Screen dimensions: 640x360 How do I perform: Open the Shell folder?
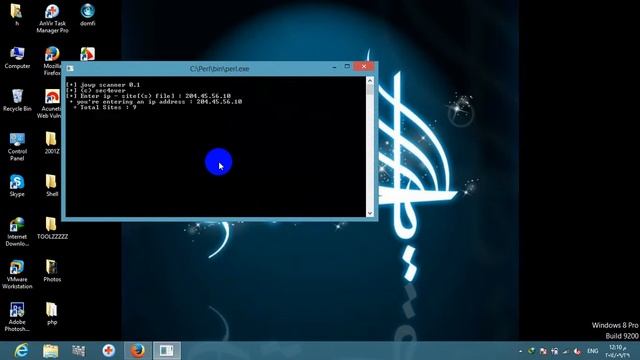[x=52, y=185]
